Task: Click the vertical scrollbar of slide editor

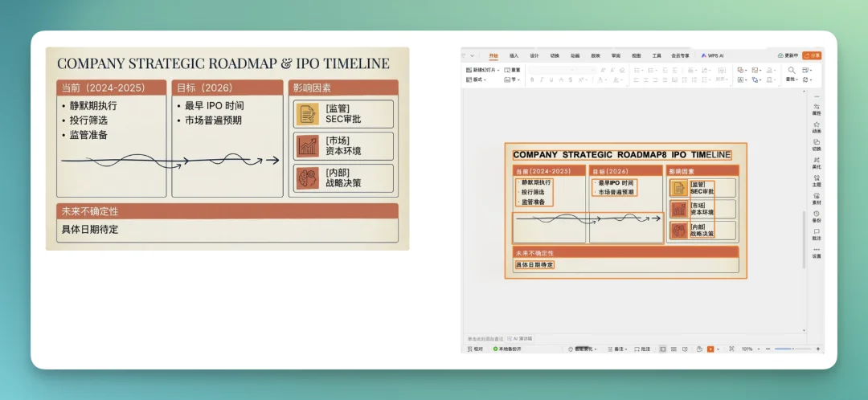Action: coord(804,240)
